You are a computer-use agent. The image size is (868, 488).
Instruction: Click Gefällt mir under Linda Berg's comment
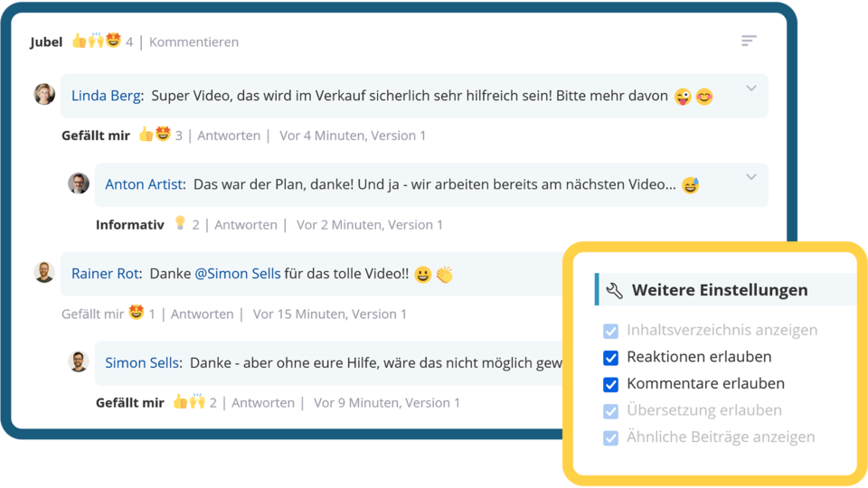[96, 136]
